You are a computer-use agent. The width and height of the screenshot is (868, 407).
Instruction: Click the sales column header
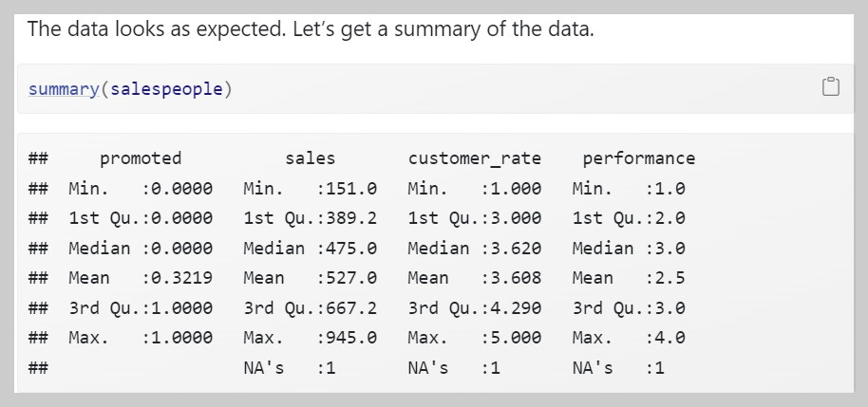coord(310,158)
